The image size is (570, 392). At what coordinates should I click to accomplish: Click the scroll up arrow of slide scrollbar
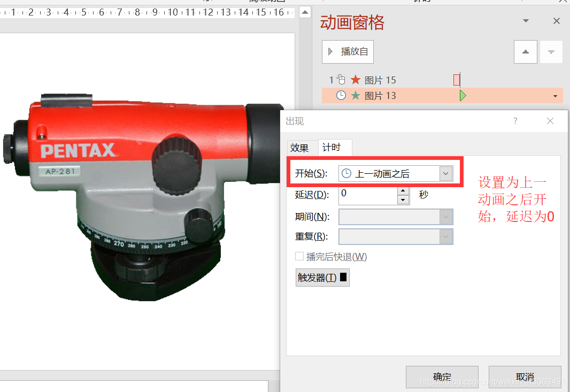[305, 12]
